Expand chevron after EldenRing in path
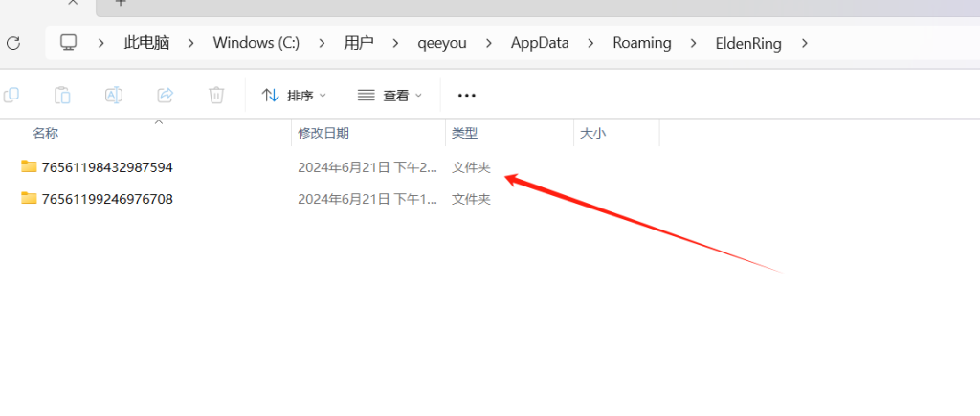This screenshot has width=980, height=416. pos(805,43)
